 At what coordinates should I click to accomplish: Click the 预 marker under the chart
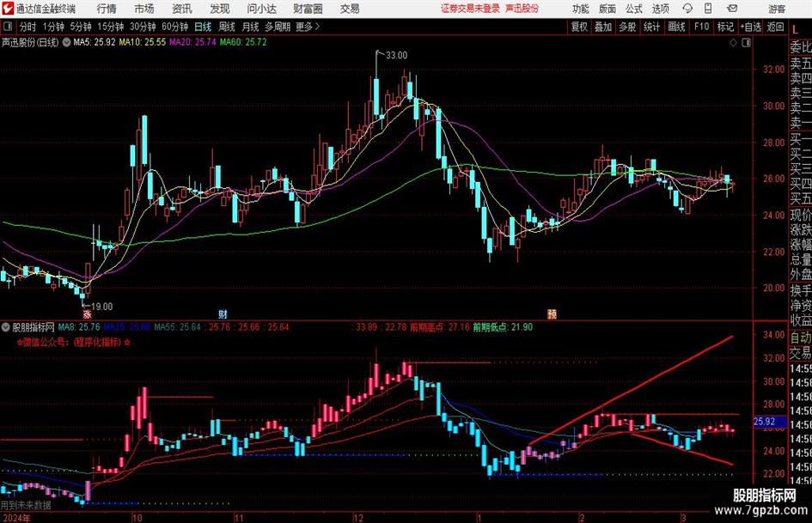click(x=552, y=313)
